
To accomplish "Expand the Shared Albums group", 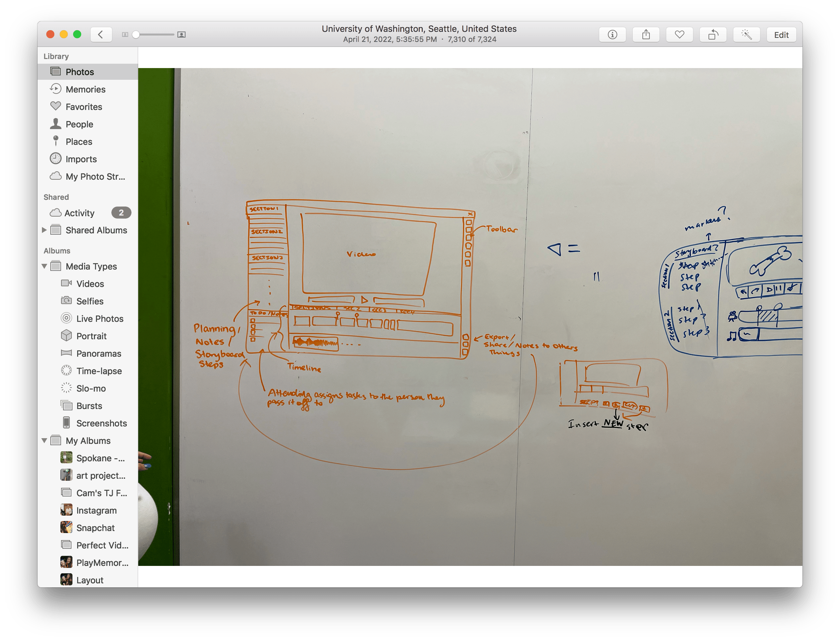I will point(44,230).
